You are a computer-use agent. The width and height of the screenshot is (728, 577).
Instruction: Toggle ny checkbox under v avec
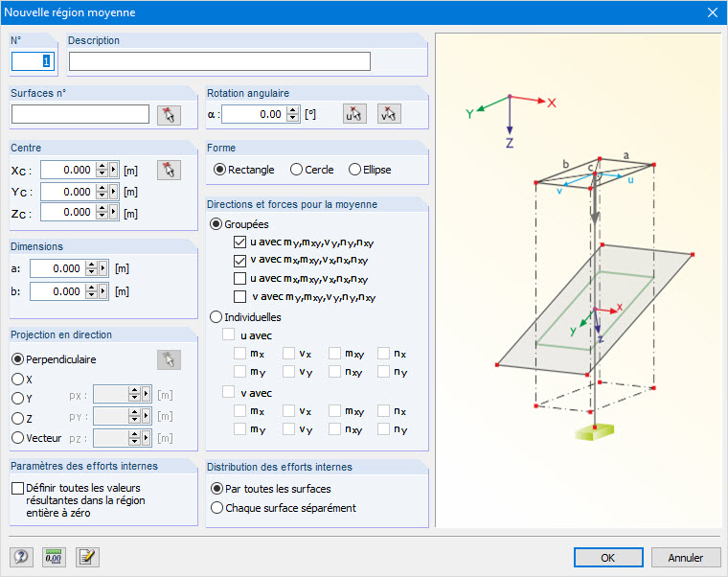pos(383,428)
